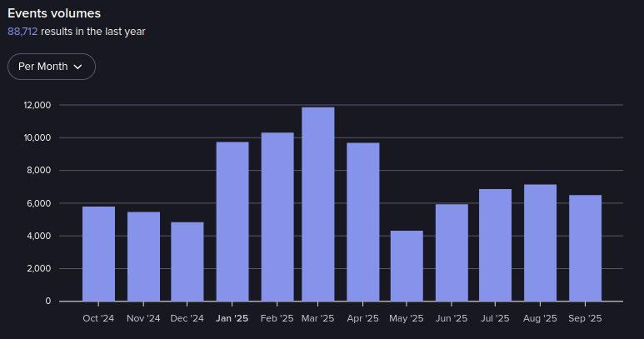Click the Sep '25 x-axis label
This screenshot has height=339, width=644.
[585, 318]
